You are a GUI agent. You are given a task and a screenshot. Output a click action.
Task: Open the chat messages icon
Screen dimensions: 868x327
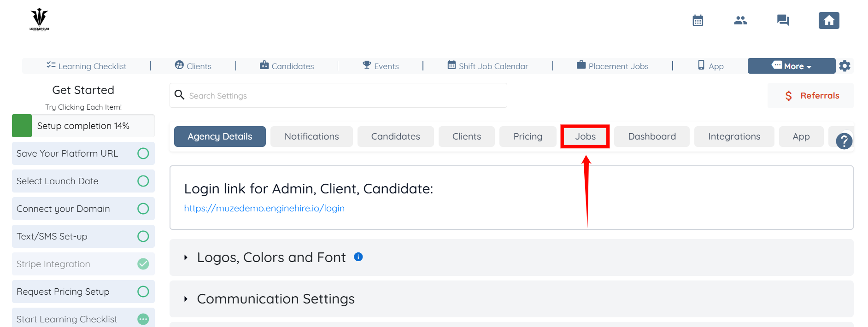783,21
